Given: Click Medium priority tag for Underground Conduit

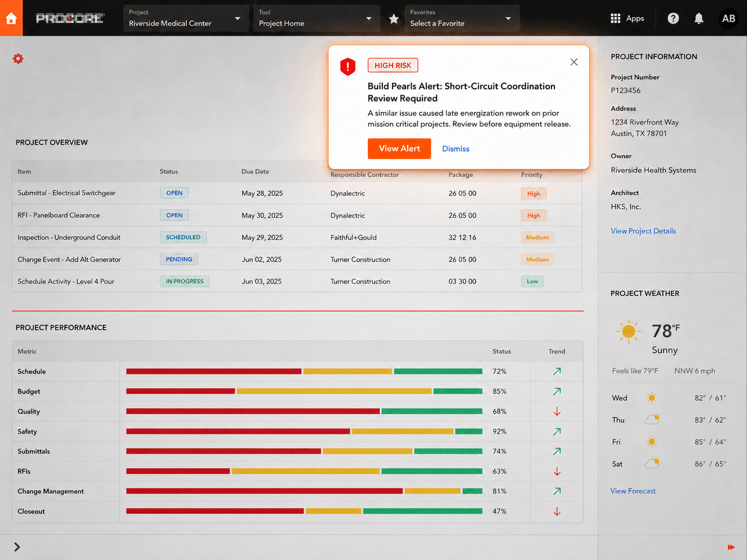Looking at the screenshot, I should tap(537, 238).
